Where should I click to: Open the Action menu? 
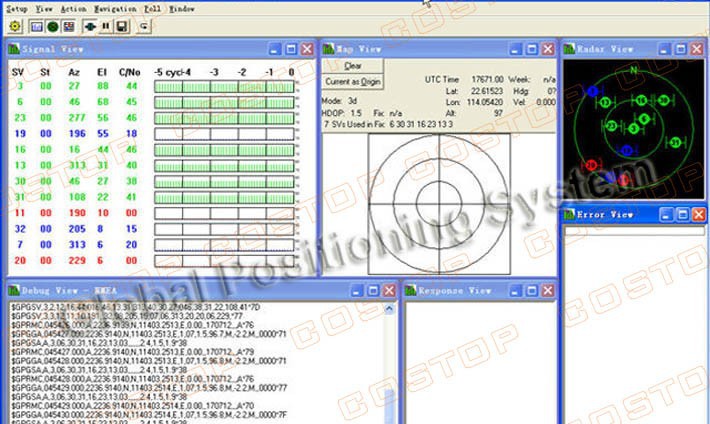point(74,8)
